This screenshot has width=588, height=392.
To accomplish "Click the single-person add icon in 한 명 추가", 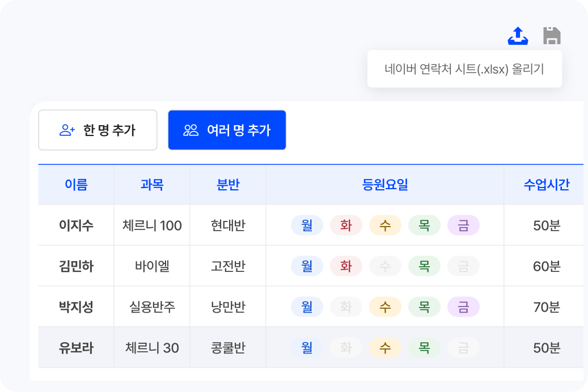I will coord(66,130).
